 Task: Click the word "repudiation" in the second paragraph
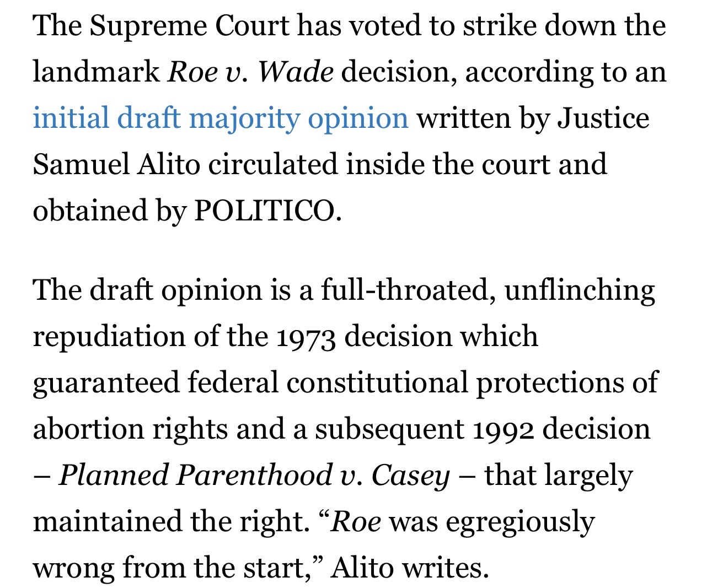109,337
